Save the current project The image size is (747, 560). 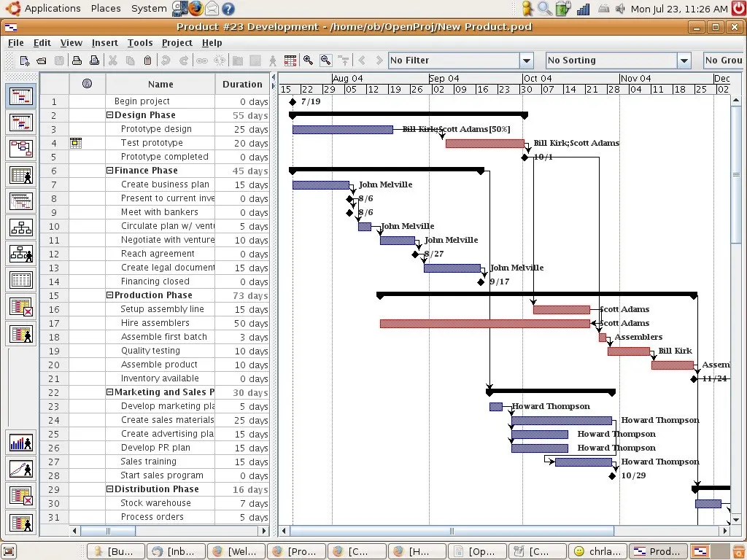coord(58,61)
